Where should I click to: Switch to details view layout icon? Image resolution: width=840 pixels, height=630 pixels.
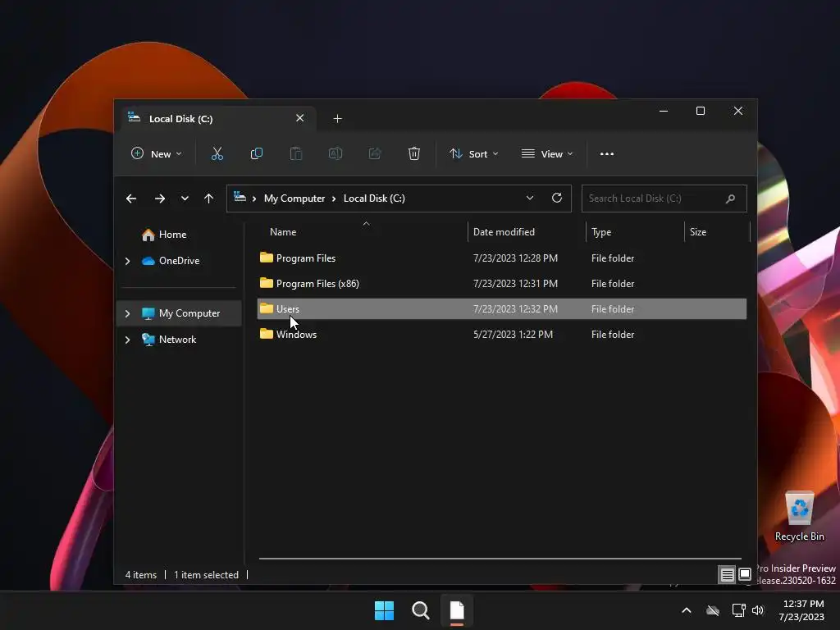(727, 575)
